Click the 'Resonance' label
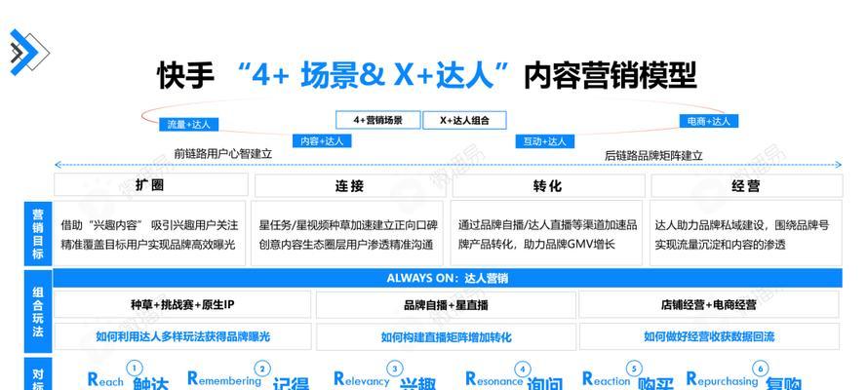 pos(493,380)
